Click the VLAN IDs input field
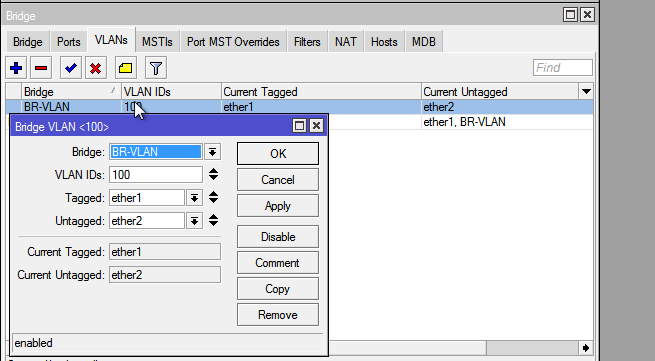The image size is (655, 361). tap(156, 175)
